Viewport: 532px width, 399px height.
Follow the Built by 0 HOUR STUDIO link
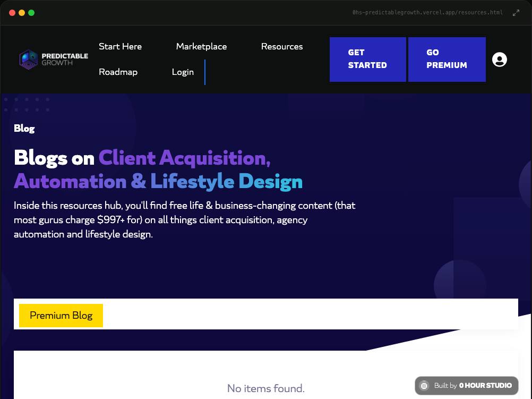pos(467,385)
